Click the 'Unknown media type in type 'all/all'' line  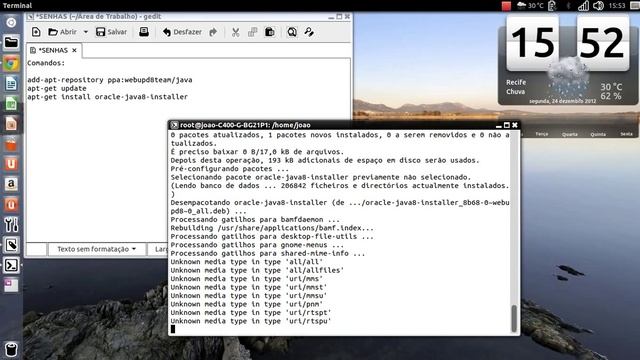pos(247,262)
